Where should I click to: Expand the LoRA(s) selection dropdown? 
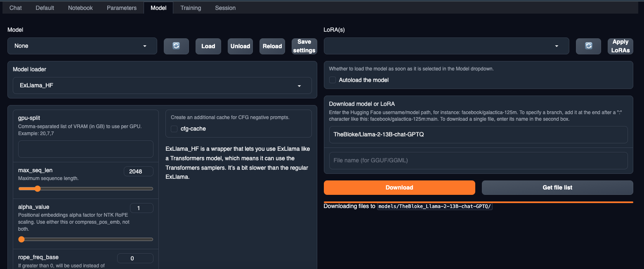click(446, 46)
